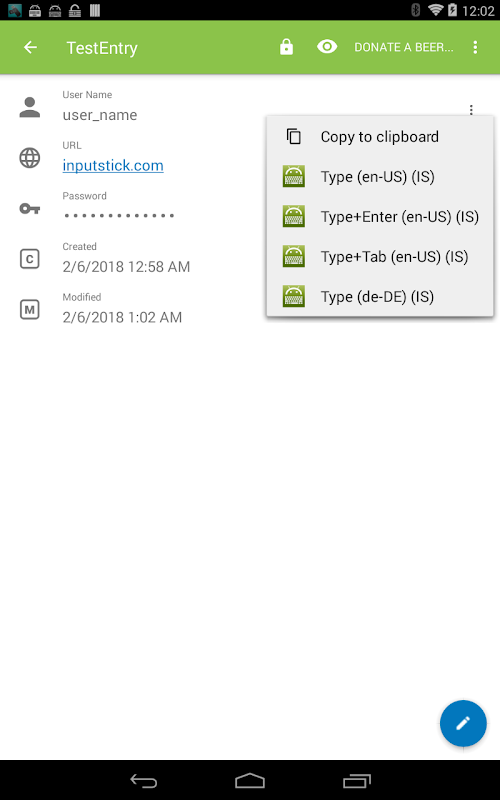
Task: Lock the database with padlock icon
Action: (286, 47)
